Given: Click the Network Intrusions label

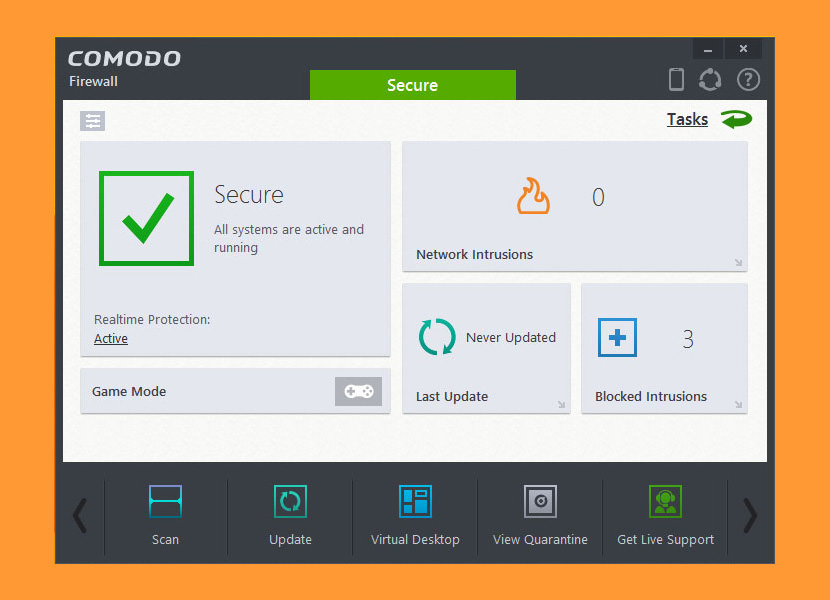Looking at the screenshot, I should coord(474,254).
